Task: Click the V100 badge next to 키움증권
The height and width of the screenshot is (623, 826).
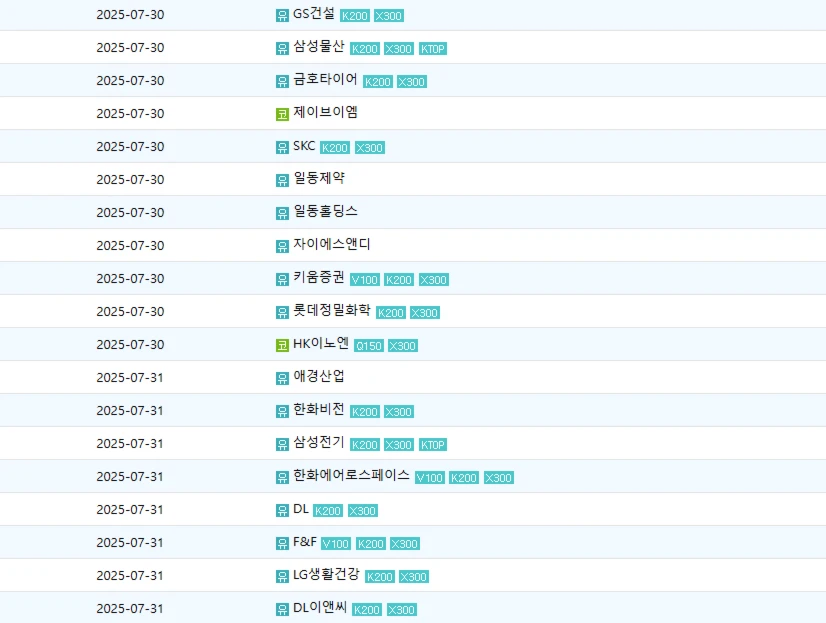Action: point(365,280)
